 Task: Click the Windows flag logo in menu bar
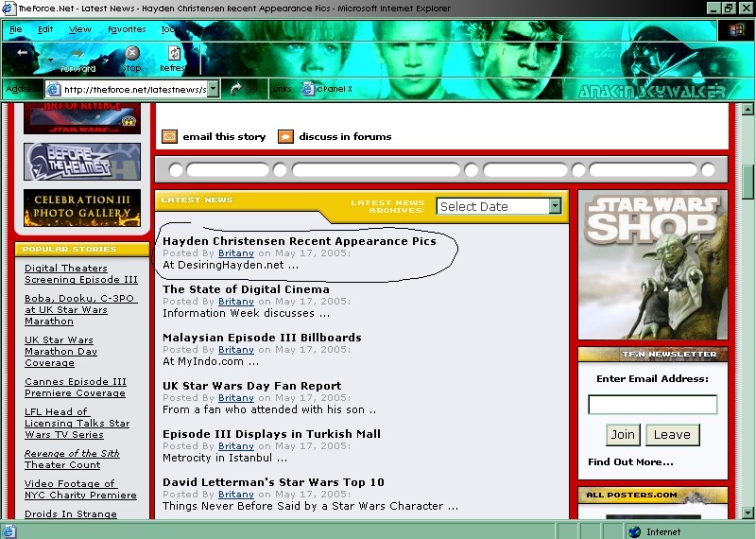pos(736,30)
